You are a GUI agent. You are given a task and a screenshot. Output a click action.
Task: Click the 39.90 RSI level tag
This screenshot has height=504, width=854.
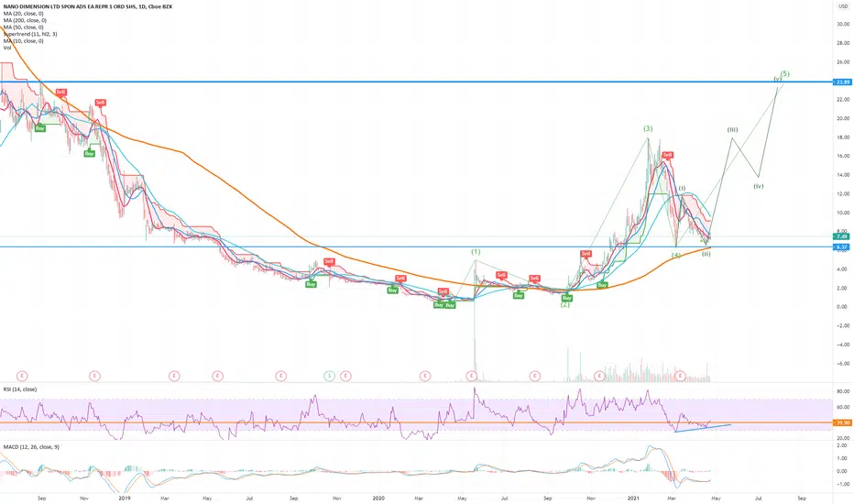coord(843,422)
